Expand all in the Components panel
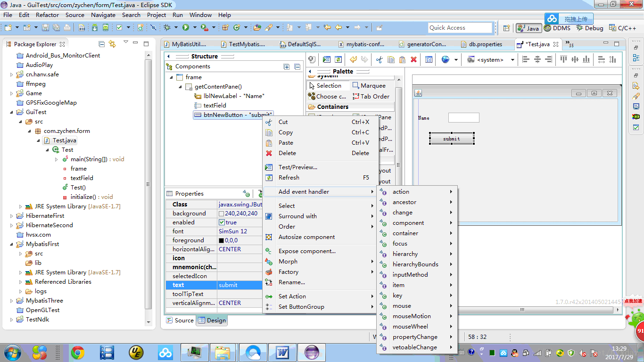The width and height of the screenshot is (644, 362). coord(287,66)
